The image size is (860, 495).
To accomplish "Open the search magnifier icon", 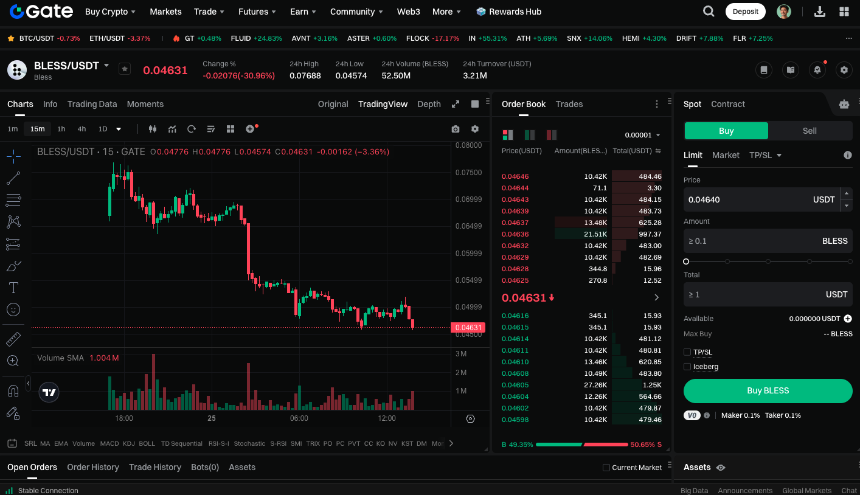I will [709, 12].
